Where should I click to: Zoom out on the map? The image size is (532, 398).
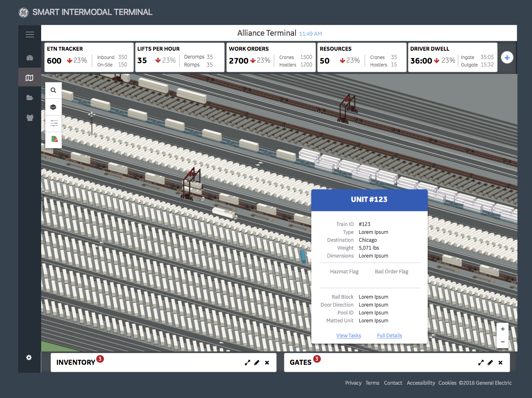point(502,341)
